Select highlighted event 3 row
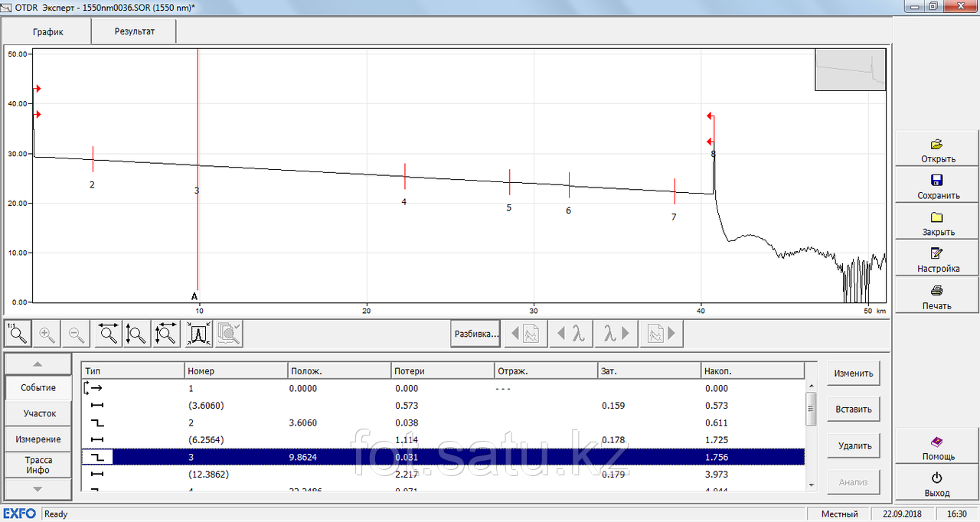980x522 pixels. click(443, 457)
